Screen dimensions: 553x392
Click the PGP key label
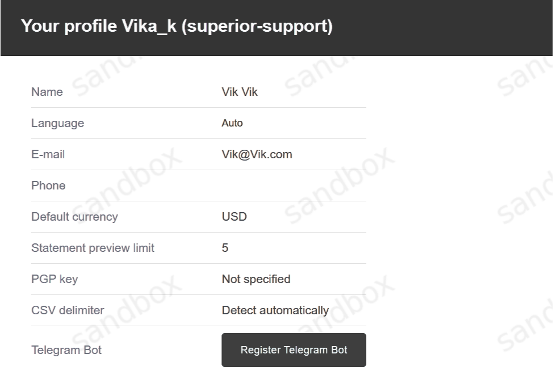pyautogui.click(x=55, y=279)
